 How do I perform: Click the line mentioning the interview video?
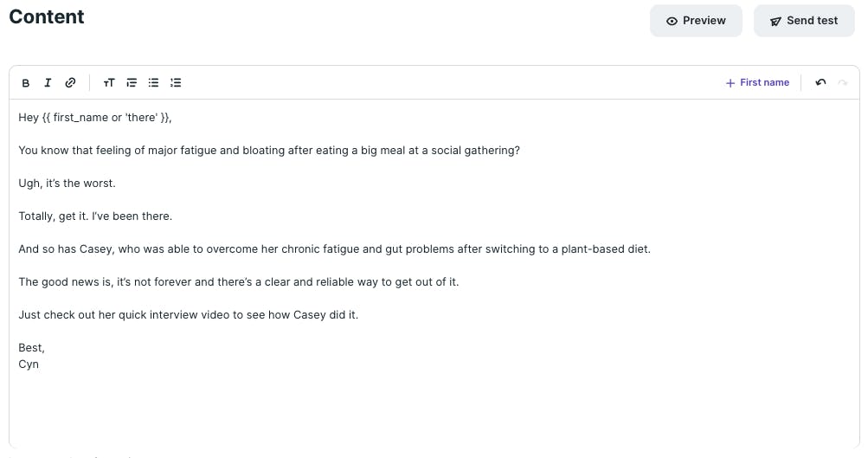[x=188, y=314]
